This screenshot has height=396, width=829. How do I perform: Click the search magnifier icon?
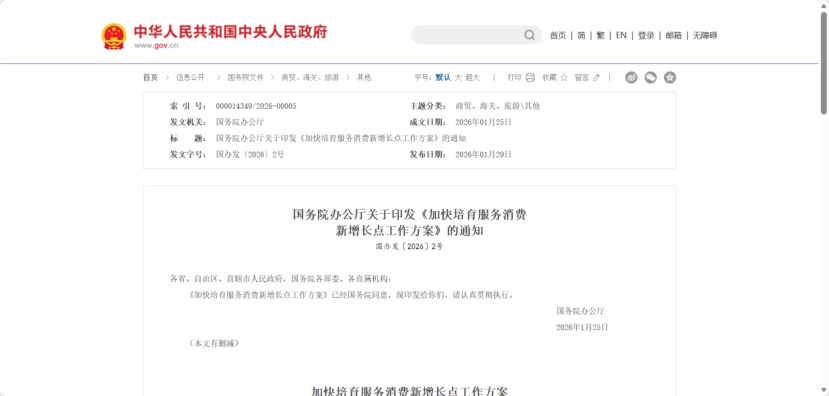point(529,35)
